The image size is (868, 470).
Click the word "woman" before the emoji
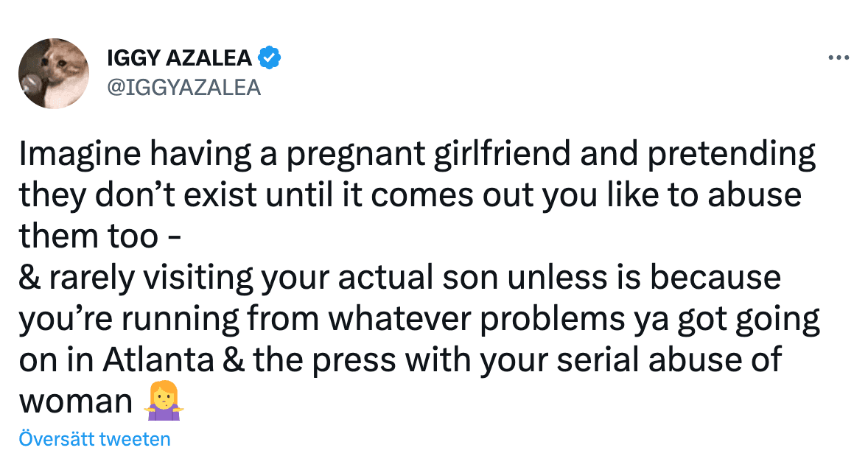(75, 402)
